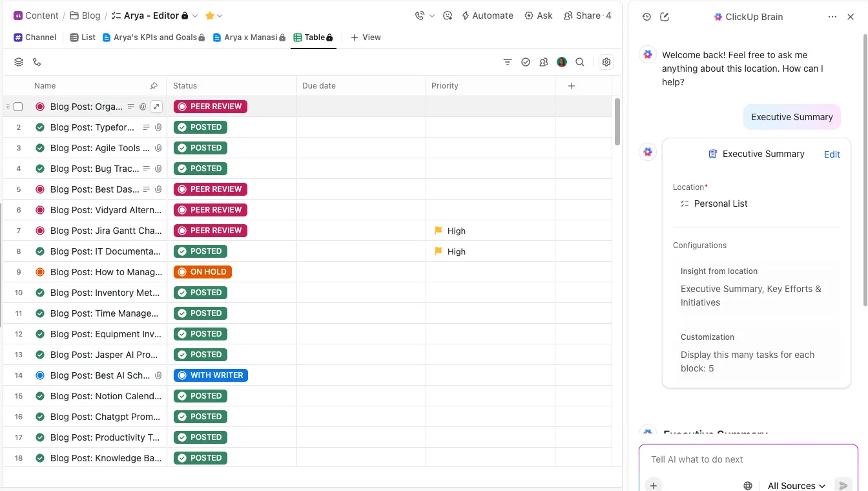Switch to the Channel tab
Viewport: 868px width, 491px height.
coord(35,37)
